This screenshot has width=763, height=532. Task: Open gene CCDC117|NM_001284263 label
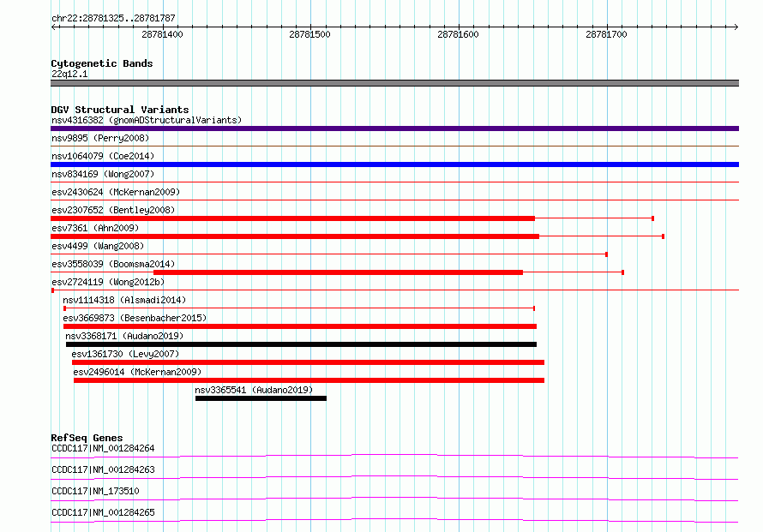pos(103,469)
